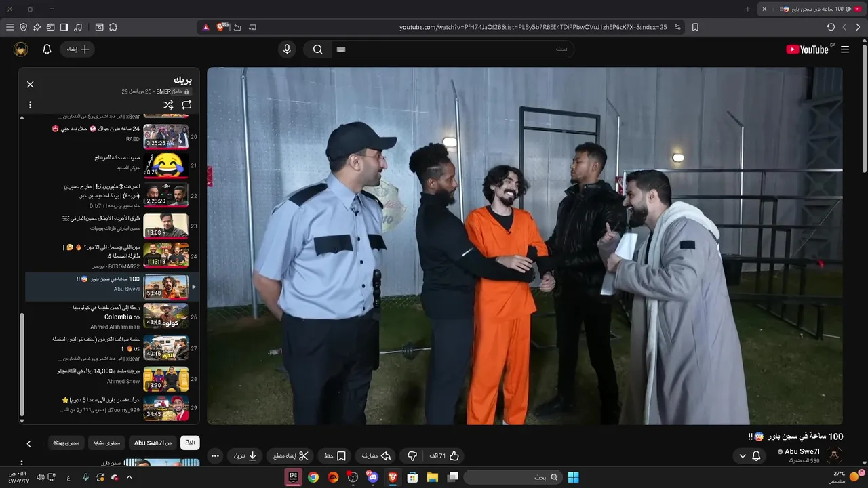The height and width of the screenshot is (488, 868).
Task: Click the Windows taskbar search box
Action: (x=513, y=477)
